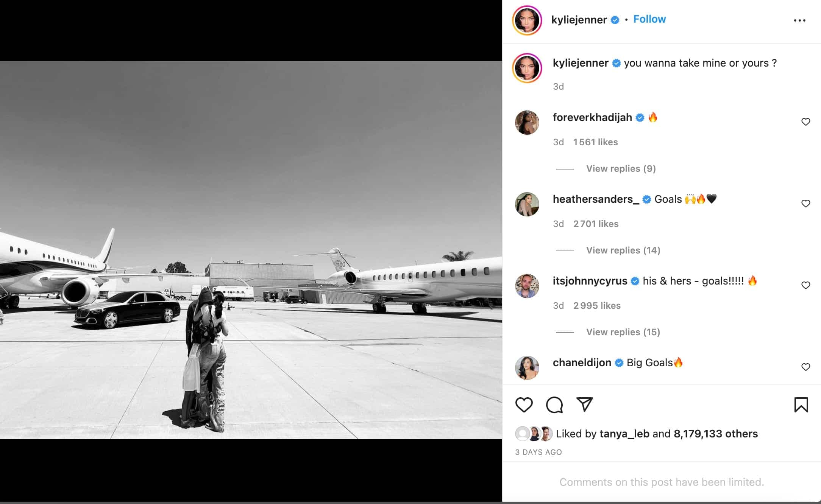Open the three-dot more options menu
Image resolution: width=821 pixels, height=504 pixels.
click(799, 20)
